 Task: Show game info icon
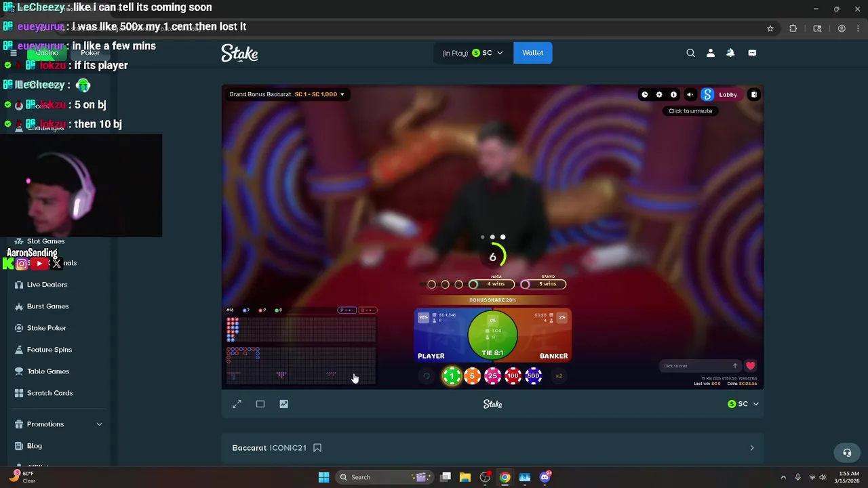coord(673,95)
